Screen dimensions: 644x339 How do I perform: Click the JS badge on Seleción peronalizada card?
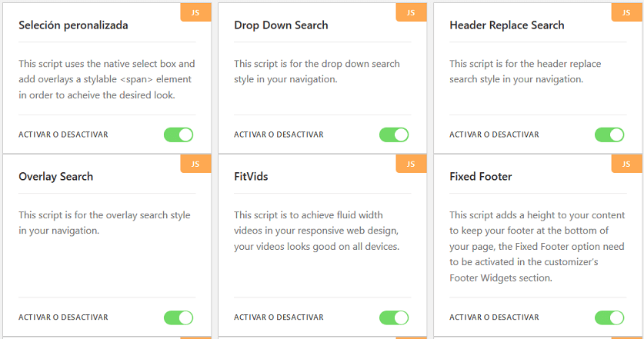tap(195, 12)
